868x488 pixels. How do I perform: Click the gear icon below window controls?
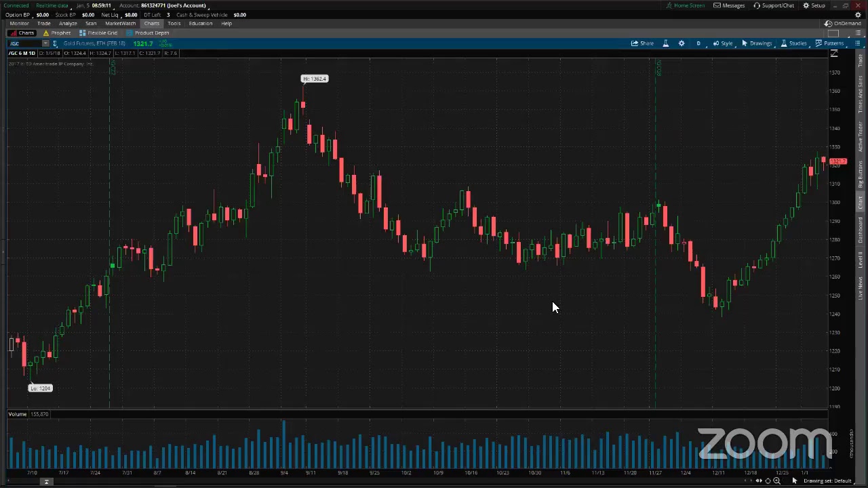click(x=858, y=14)
